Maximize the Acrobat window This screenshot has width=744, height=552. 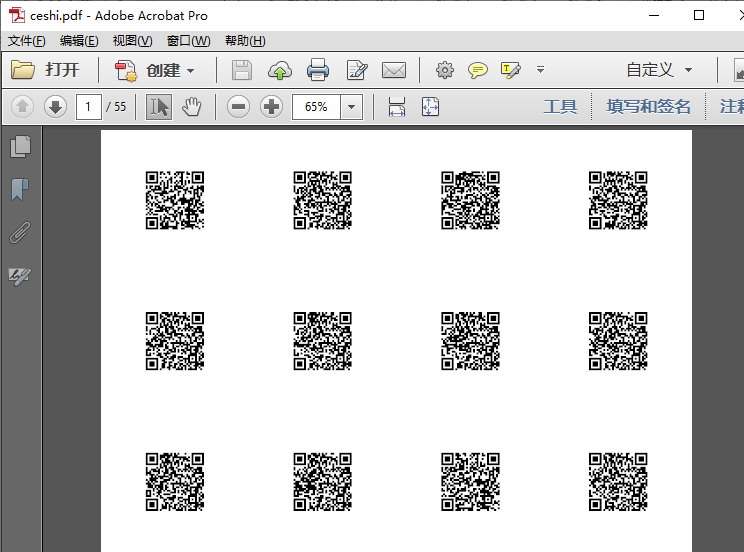698,15
